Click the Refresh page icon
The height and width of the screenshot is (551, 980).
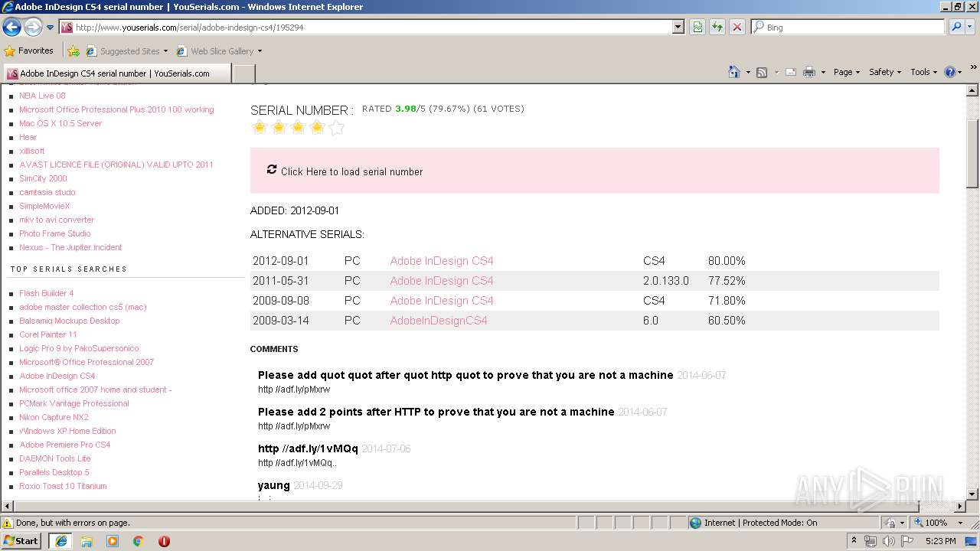tap(717, 28)
